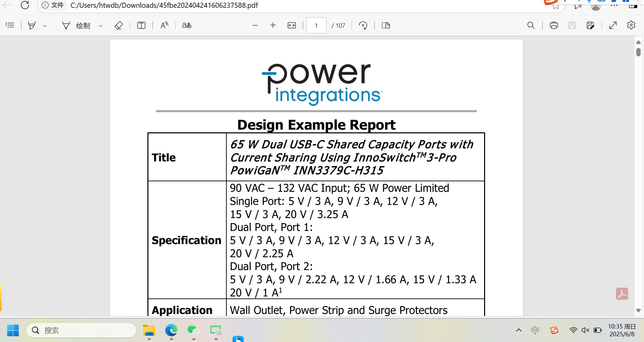Screen dimensions: 644x342
Task: Save the PDF file
Action: (x=572, y=25)
